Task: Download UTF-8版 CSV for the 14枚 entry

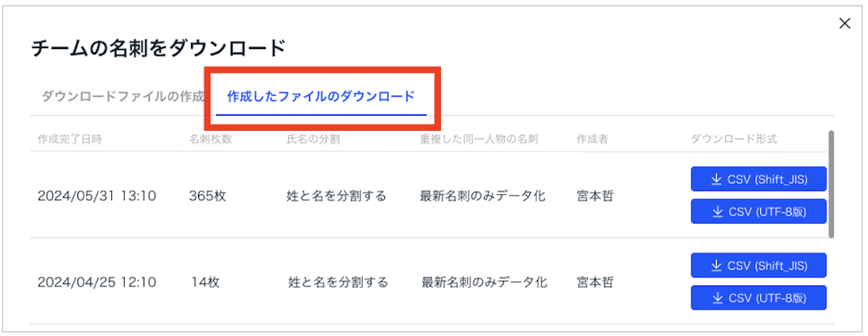Action: [758, 298]
